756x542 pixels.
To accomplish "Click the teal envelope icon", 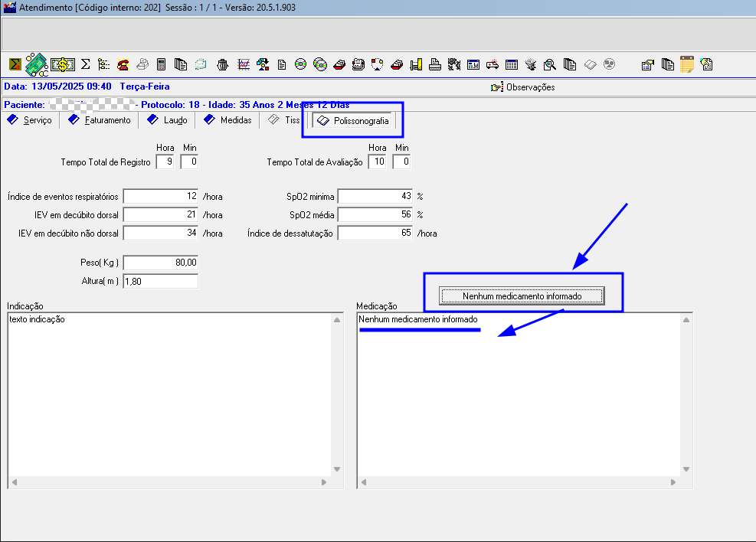I will [x=201, y=64].
